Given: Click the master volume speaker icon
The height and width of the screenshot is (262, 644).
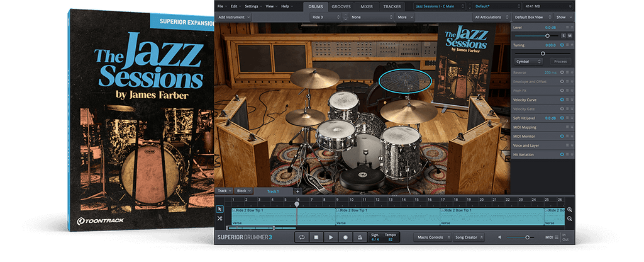Looking at the screenshot, I should [x=500, y=237].
